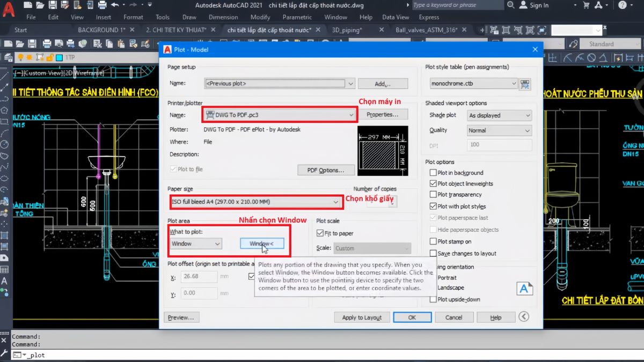Open Layer Properties manager icon
The height and width of the screenshot is (362, 644).
click(8, 57)
